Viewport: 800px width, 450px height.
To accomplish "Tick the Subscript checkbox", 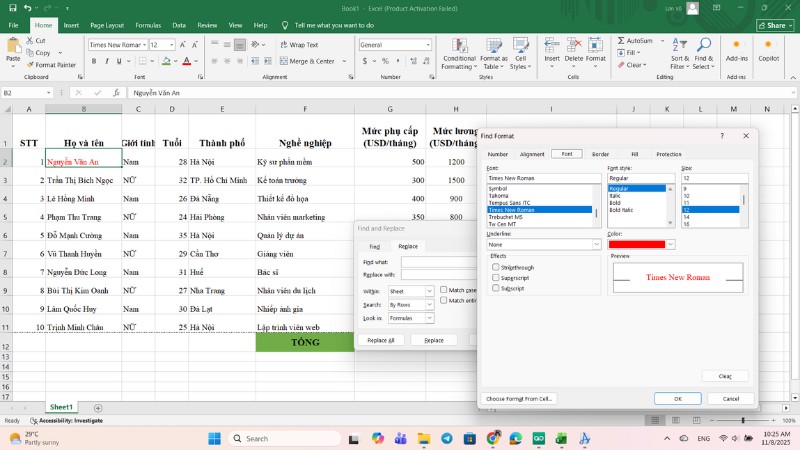I will click(496, 288).
